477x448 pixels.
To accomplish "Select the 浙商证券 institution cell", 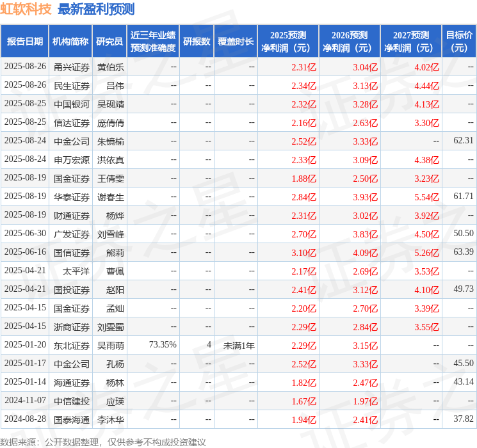I will point(72,327).
